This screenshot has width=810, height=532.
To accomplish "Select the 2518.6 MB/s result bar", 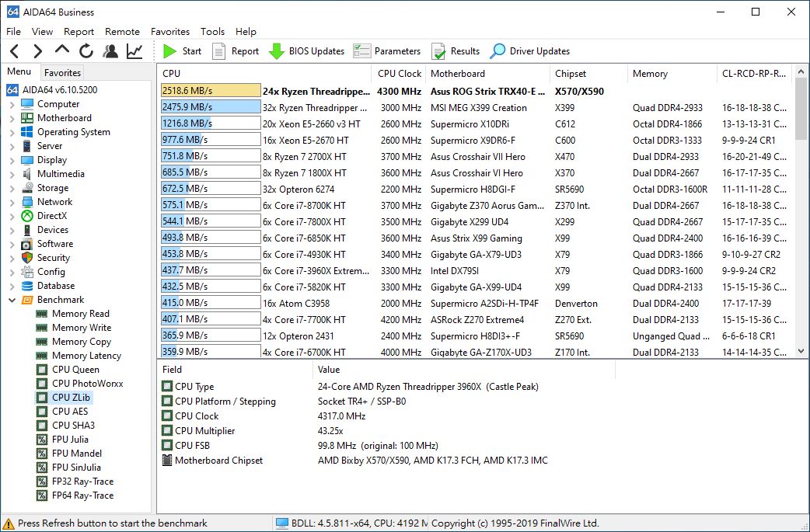I will [x=211, y=91].
